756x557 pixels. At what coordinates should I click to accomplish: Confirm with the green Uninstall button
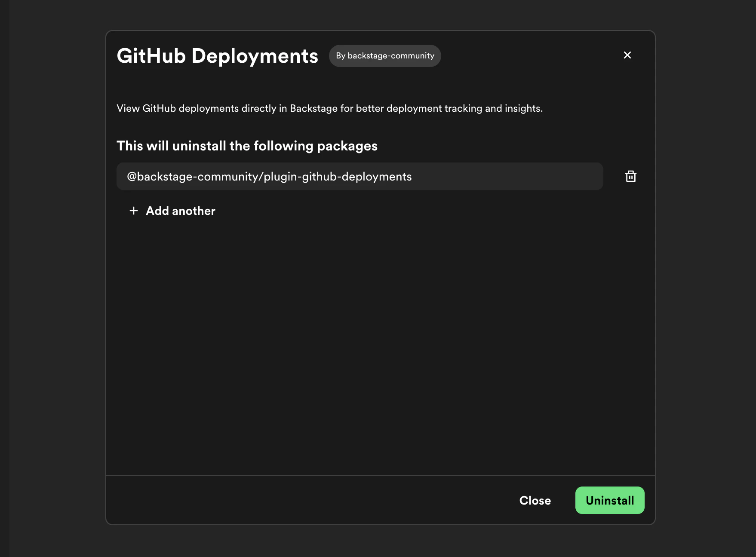(610, 500)
